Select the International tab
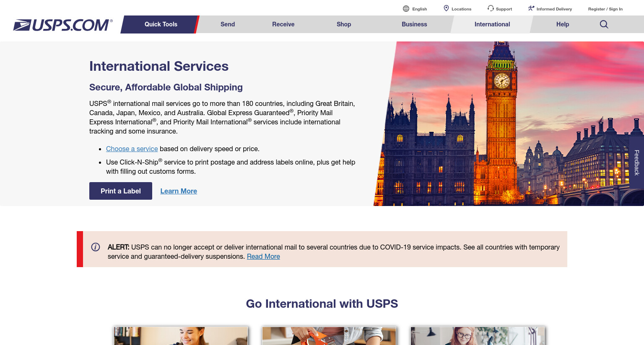The height and width of the screenshot is (345, 644). point(492,24)
